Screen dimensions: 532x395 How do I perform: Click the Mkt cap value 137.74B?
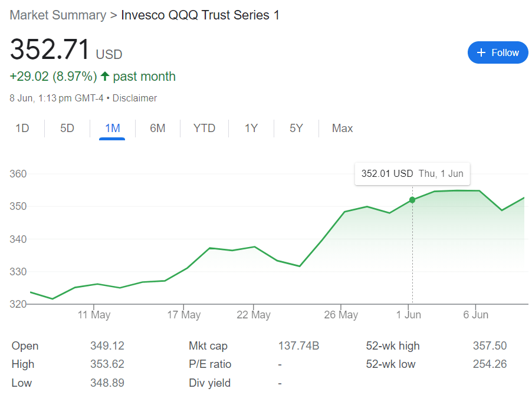[x=298, y=346]
